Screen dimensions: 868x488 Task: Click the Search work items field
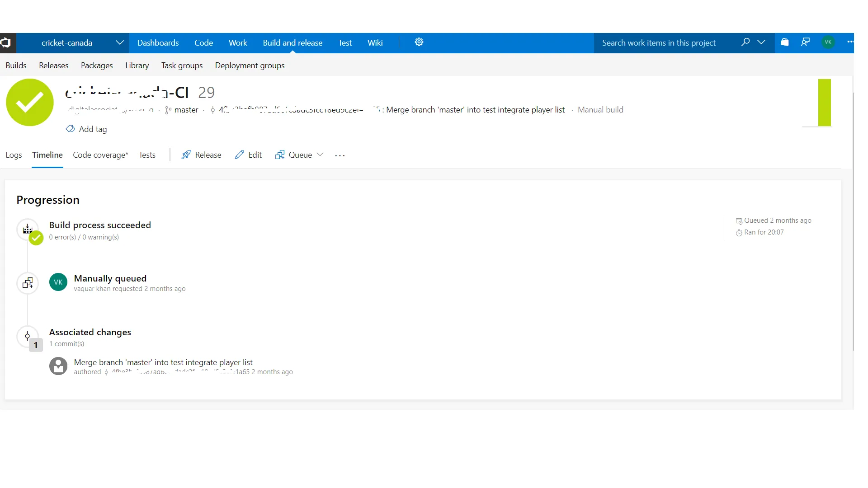[659, 43]
